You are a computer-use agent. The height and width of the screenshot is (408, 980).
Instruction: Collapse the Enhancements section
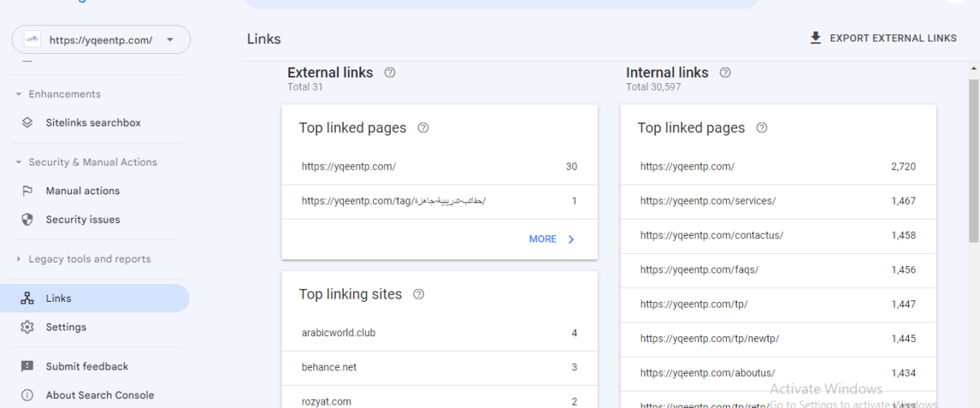[19, 94]
